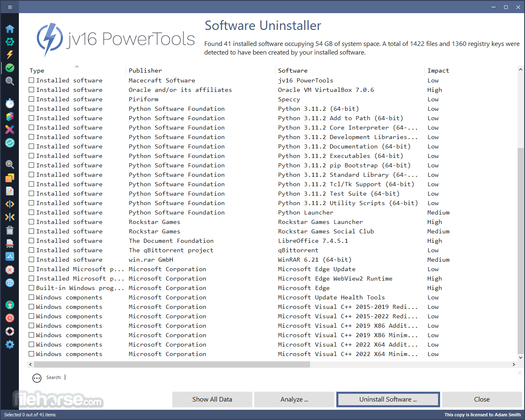This screenshot has width=525, height=420.
Task: Select the Microsoft Edge WebView2 Runtime entry
Action: click(x=335, y=278)
